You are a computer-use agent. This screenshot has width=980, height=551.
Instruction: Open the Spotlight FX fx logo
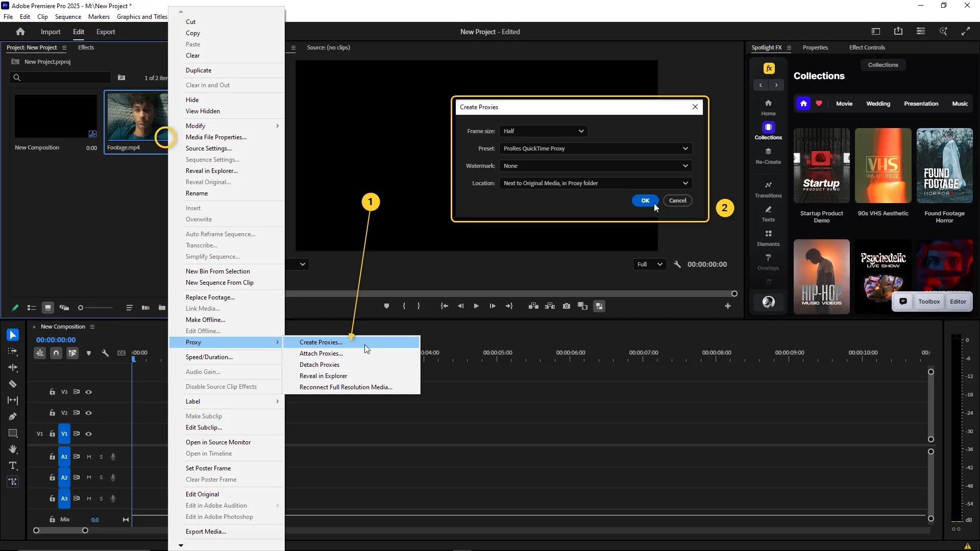click(x=769, y=68)
